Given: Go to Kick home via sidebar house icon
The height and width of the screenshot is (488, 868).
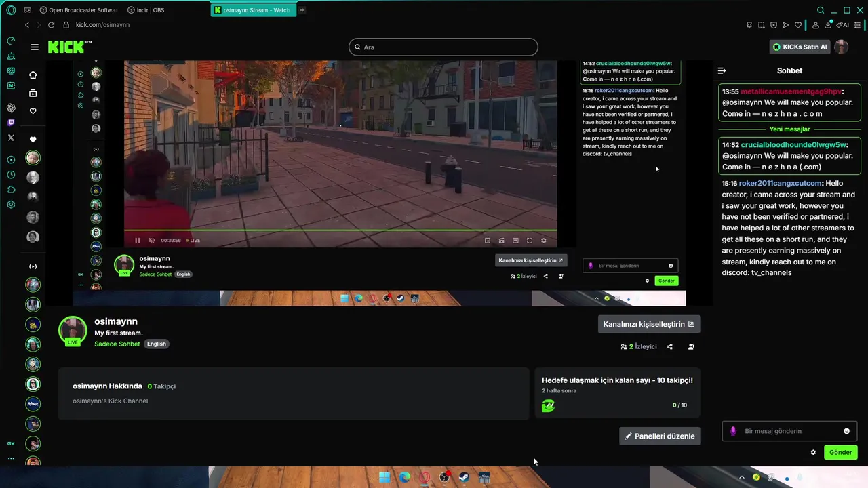Looking at the screenshot, I should (x=33, y=75).
